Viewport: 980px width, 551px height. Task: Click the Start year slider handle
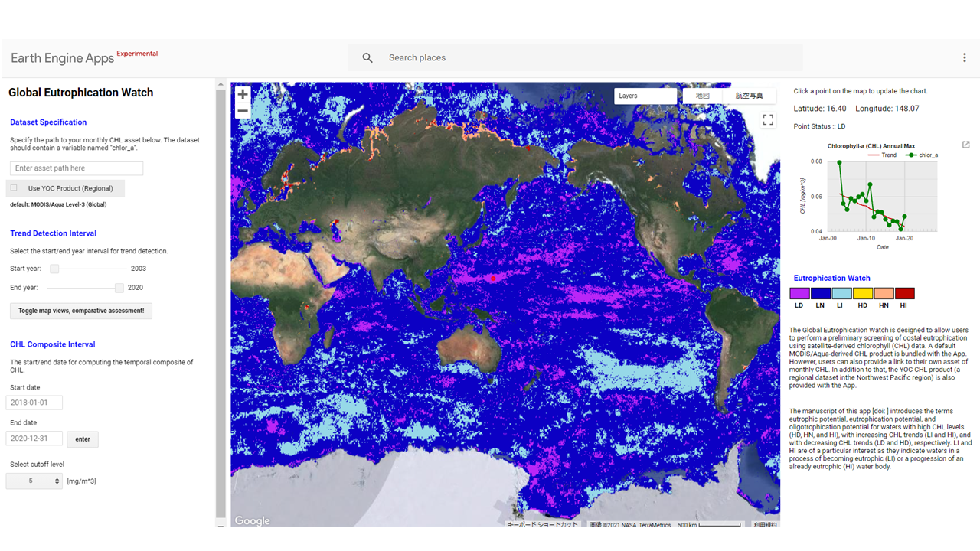pyautogui.click(x=54, y=269)
